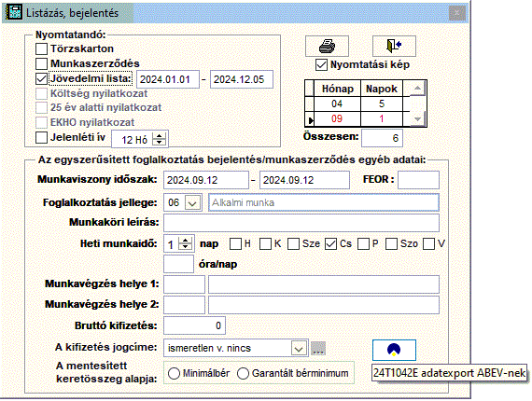Click the Munkaköri leírás input field

pos(301,223)
